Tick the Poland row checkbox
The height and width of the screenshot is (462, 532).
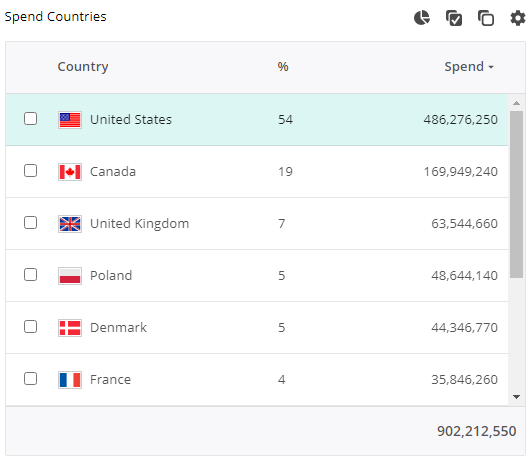[x=31, y=275]
